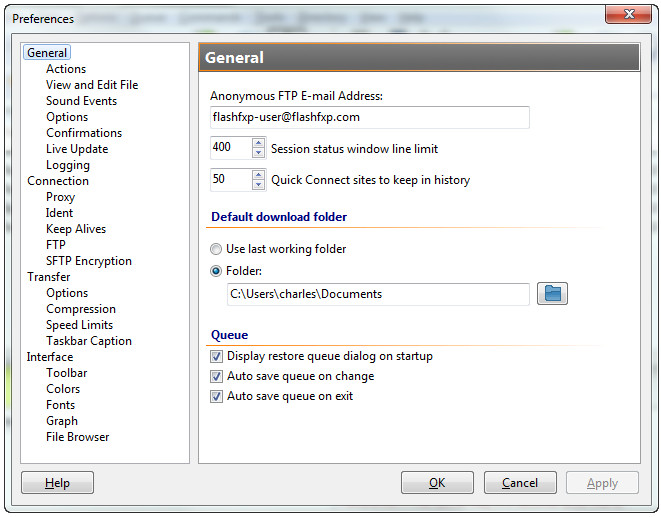Select the Folder radio option
The image size is (661, 517).
(216, 271)
